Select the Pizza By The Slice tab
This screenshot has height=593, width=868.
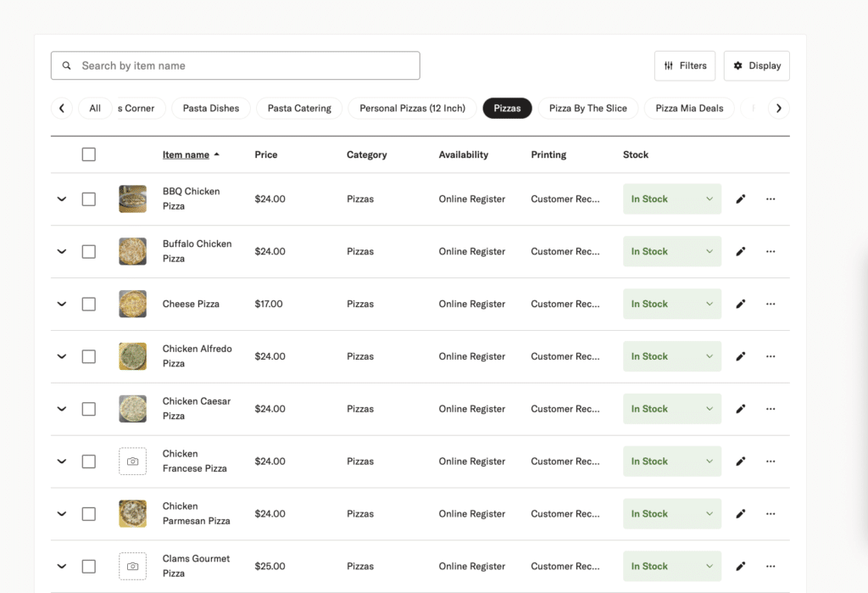coord(587,108)
